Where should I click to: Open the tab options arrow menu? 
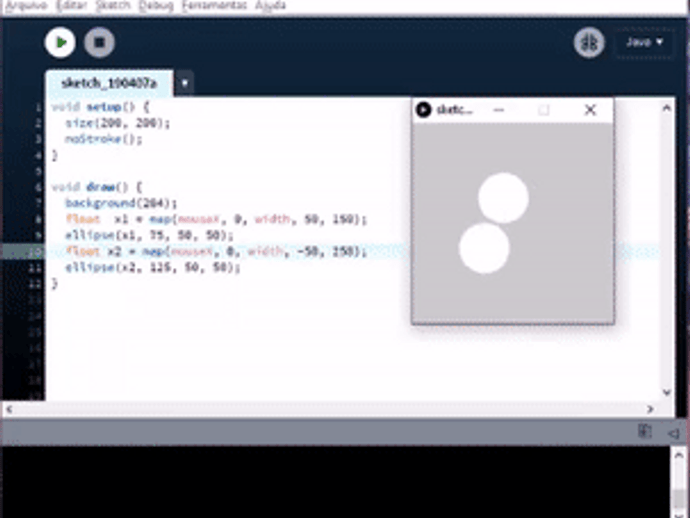(x=185, y=83)
